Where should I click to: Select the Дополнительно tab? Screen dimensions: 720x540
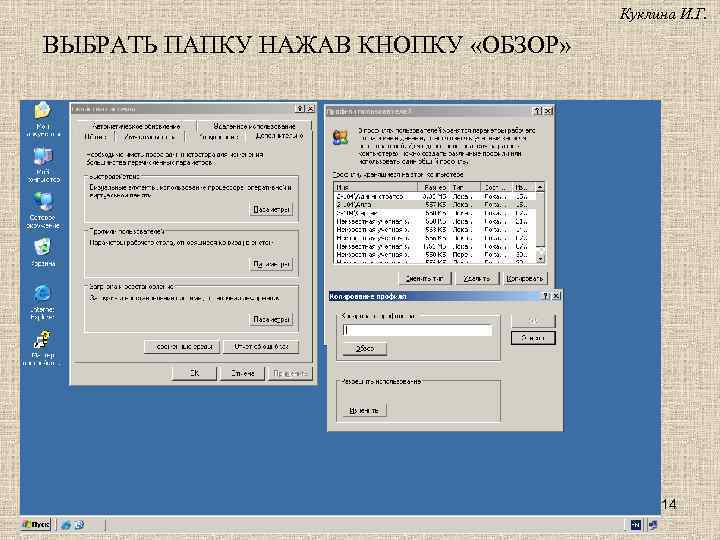coord(279,136)
